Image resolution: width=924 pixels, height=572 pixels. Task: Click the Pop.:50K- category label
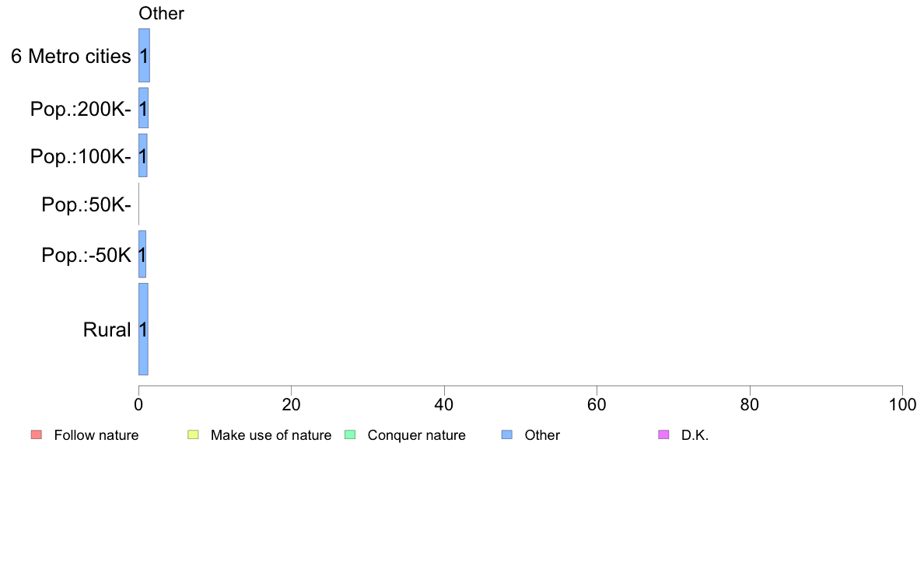(x=86, y=204)
